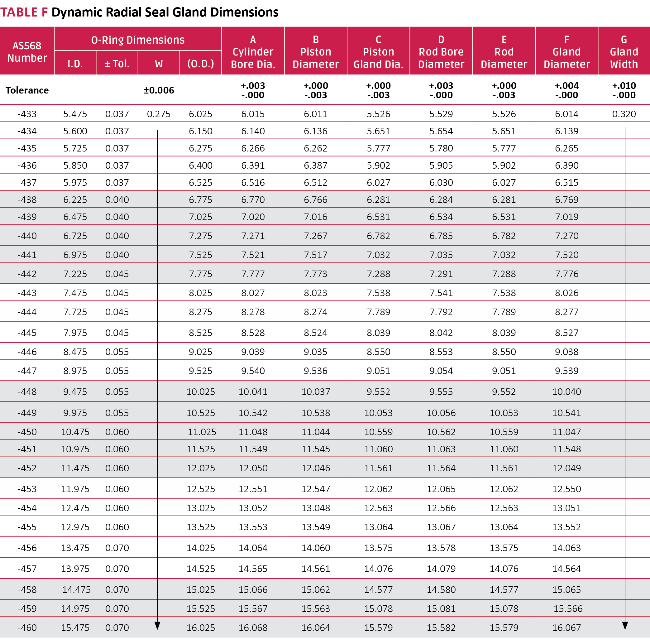Click the down arrow in W column
This screenshot has height=644, width=650.
(x=157, y=626)
